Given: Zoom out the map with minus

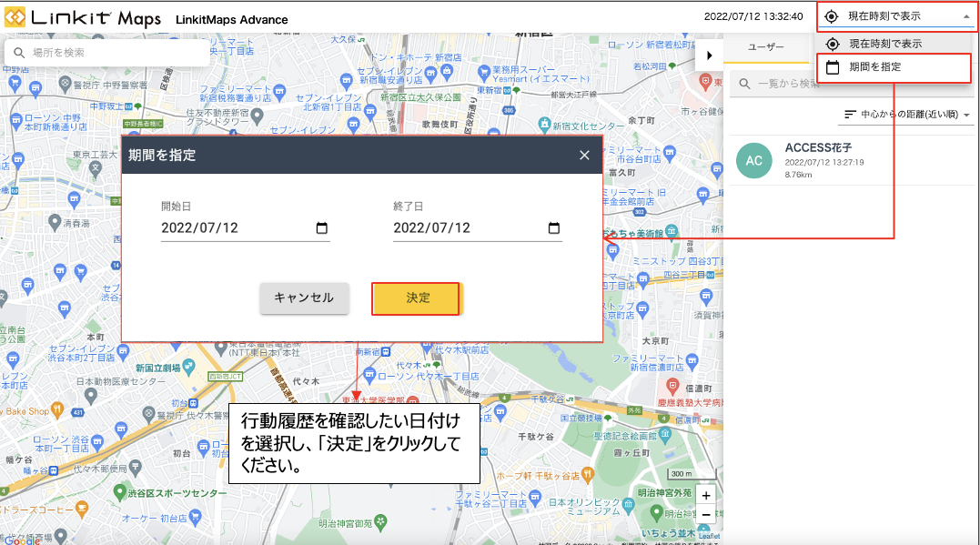Looking at the screenshot, I should pos(705,515).
